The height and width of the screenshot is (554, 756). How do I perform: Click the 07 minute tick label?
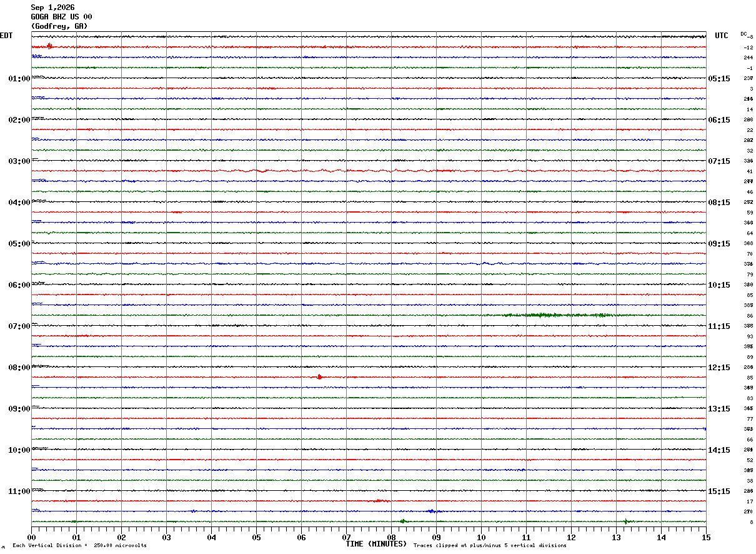[x=346, y=537]
